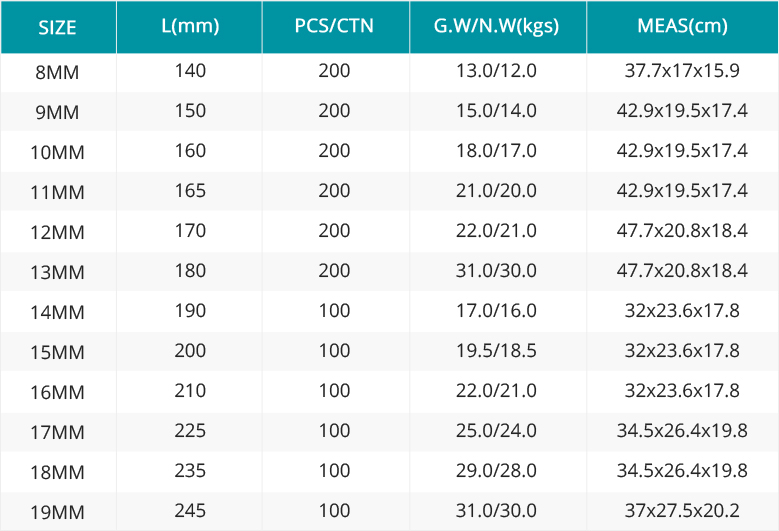Click the G.W/N.W(kgs) column header

click(497, 26)
